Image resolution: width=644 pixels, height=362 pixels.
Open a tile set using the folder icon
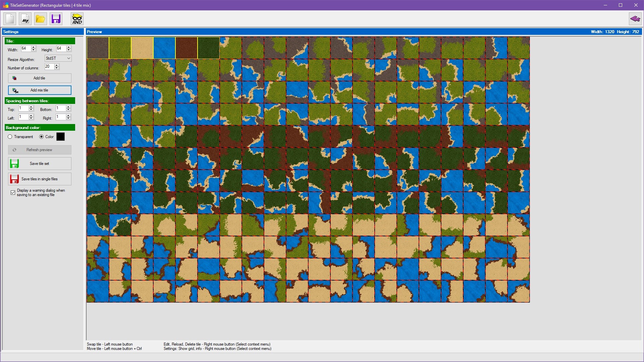pyautogui.click(x=40, y=19)
